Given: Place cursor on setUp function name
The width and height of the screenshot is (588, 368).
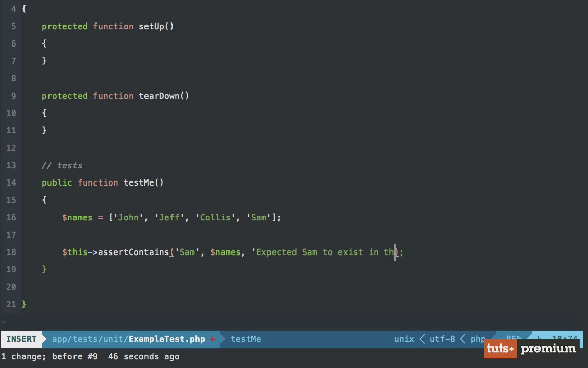Looking at the screenshot, I should (152, 26).
